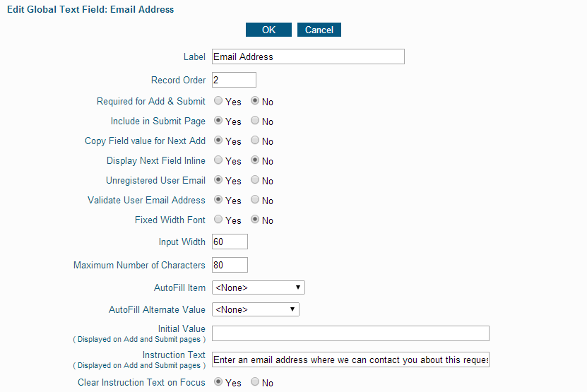Open the AutoFill Item dropdown
This screenshot has width=587, height=392.
[x=259, y=287]
